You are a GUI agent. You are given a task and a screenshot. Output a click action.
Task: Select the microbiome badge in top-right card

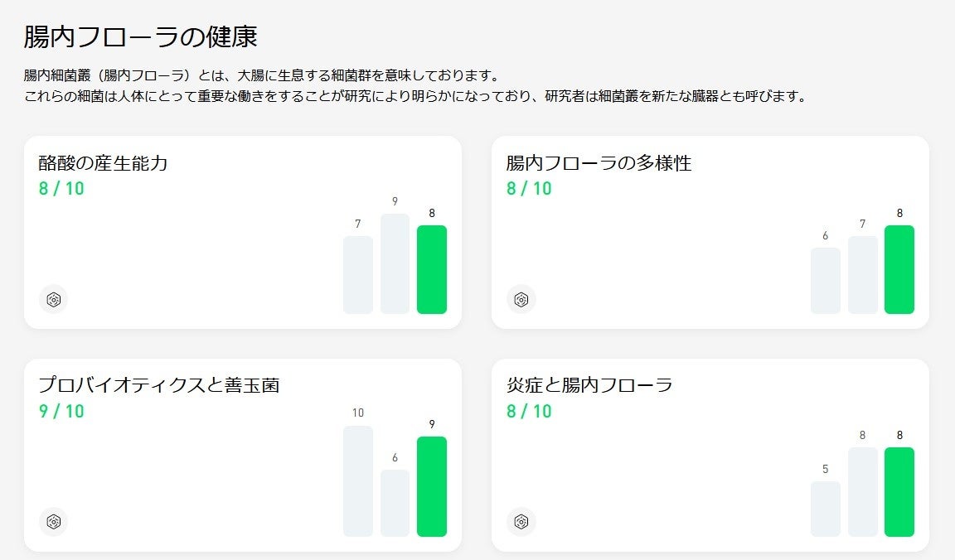pyautogui.click(x=521, y=299)
